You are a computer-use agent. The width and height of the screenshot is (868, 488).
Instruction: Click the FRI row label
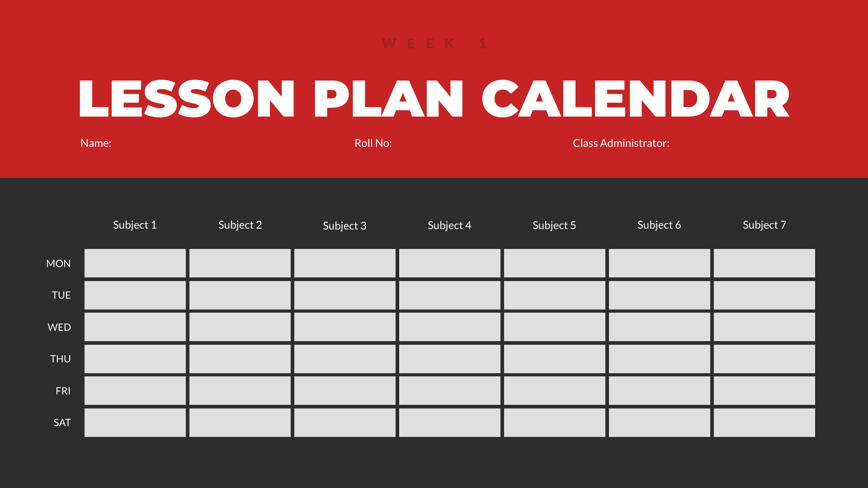click(x=63, y=390)
